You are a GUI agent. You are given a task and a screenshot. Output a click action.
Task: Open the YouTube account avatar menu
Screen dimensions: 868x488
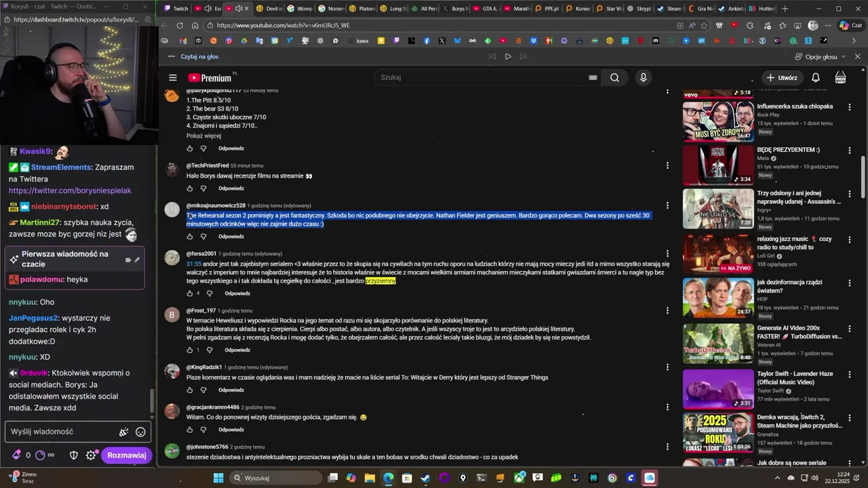click(840, 77)
